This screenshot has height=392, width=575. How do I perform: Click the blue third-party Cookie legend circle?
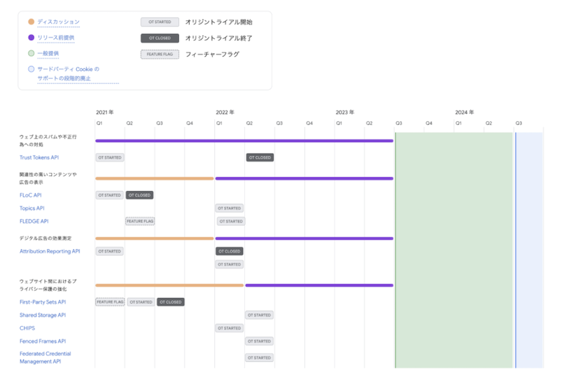pos(31,69)
